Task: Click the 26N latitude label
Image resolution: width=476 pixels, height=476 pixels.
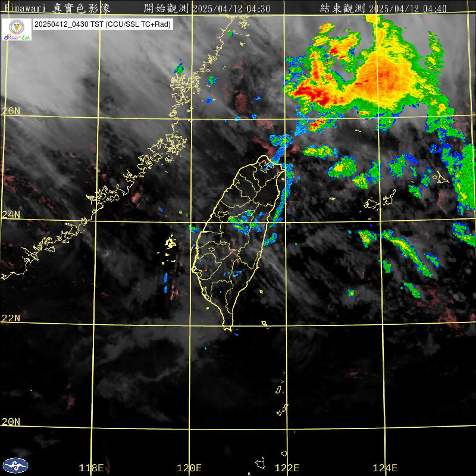Action: tap(11, 111)
